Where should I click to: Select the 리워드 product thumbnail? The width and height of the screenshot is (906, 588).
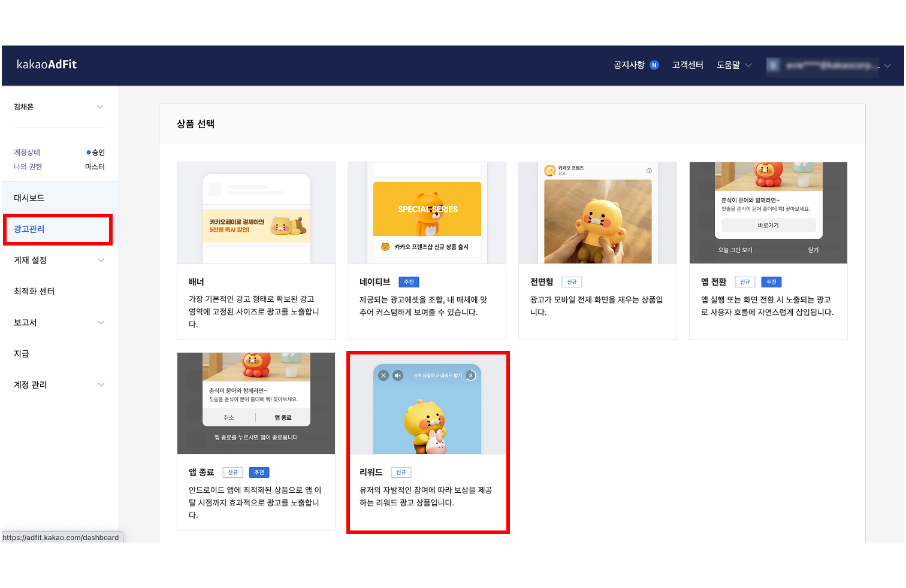427,403
